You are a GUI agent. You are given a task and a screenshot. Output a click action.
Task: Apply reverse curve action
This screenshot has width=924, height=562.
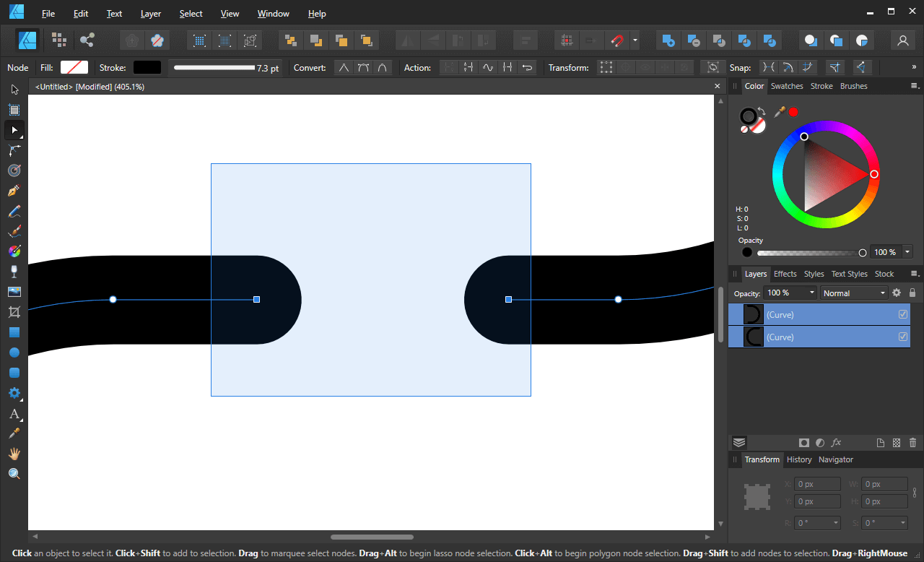coord(527,67)
